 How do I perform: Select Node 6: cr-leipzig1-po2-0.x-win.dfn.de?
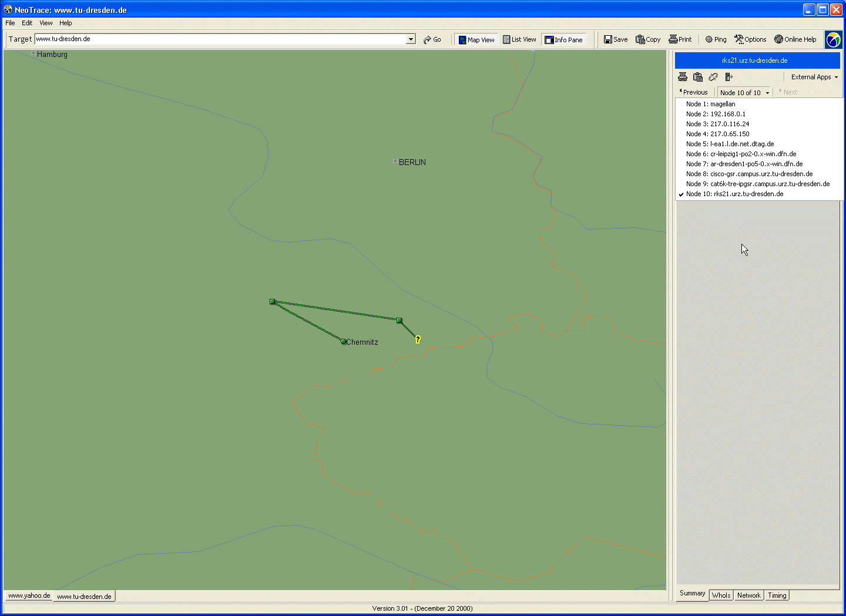[759, 154]
